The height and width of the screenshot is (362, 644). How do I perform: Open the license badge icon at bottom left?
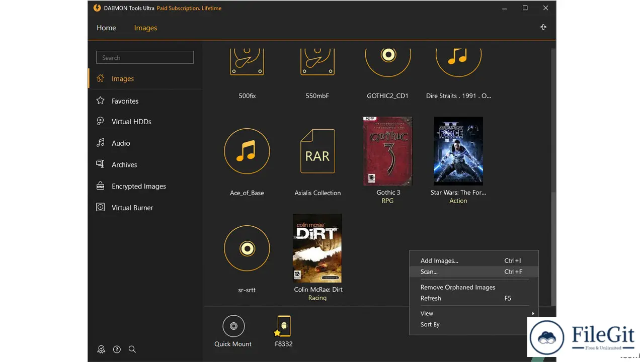101,349
